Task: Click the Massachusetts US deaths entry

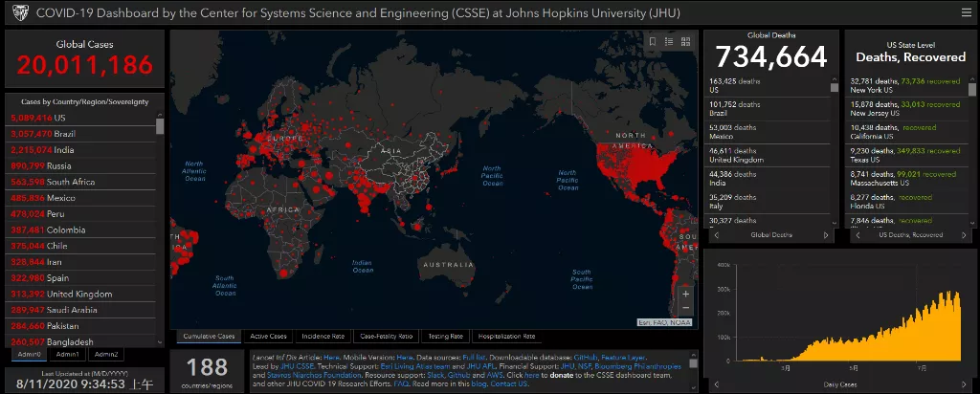Action: coord(907,179)
